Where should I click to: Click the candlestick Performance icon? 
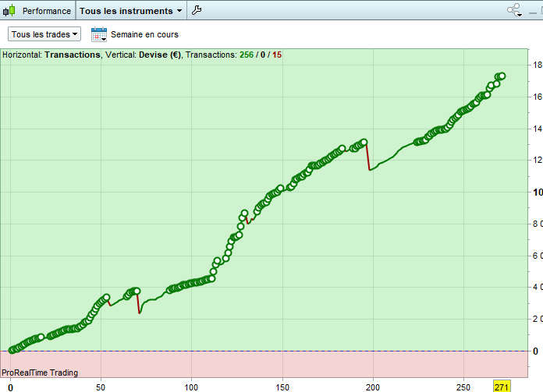click(9, 11)
